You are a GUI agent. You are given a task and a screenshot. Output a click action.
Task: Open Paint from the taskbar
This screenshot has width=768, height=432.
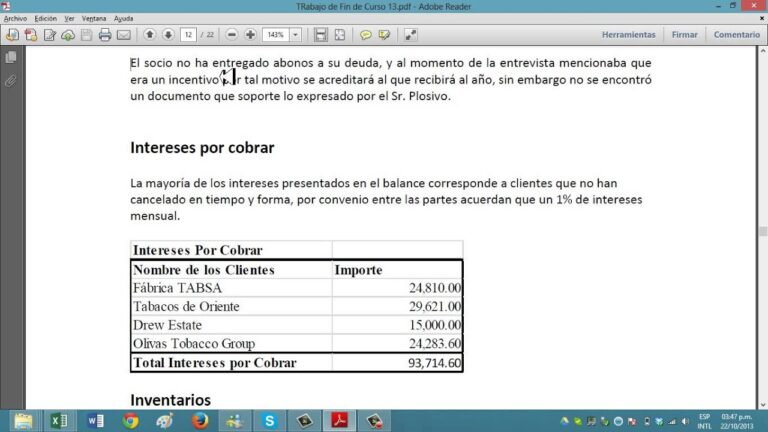point(165,421)
